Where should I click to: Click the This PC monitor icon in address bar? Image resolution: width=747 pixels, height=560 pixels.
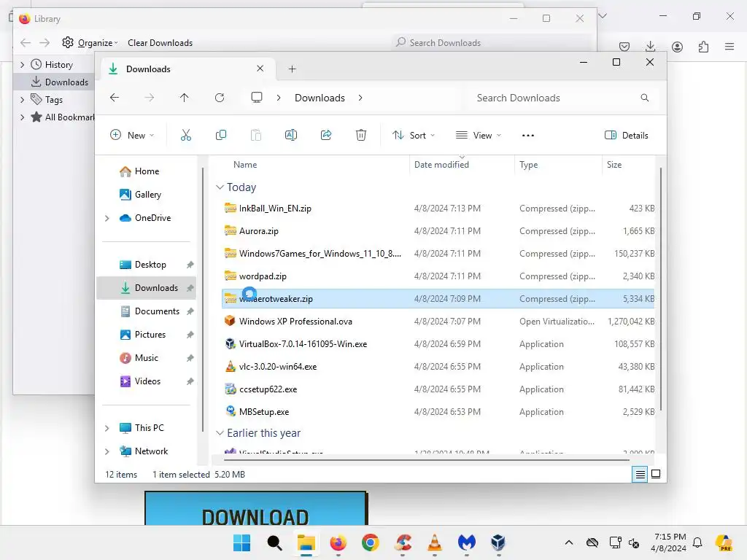tap(257, 98)
